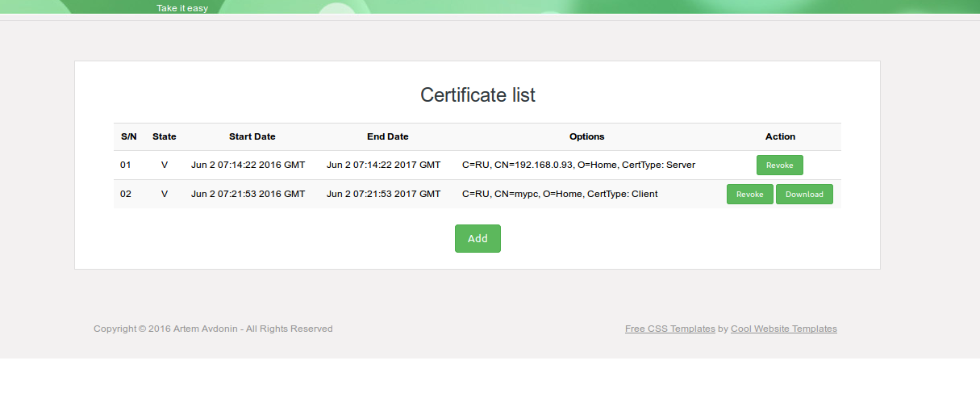This screenshot has height=394, width=980.
Task: Revoke the mypc client certificate
Action: (x=749, y=194)
